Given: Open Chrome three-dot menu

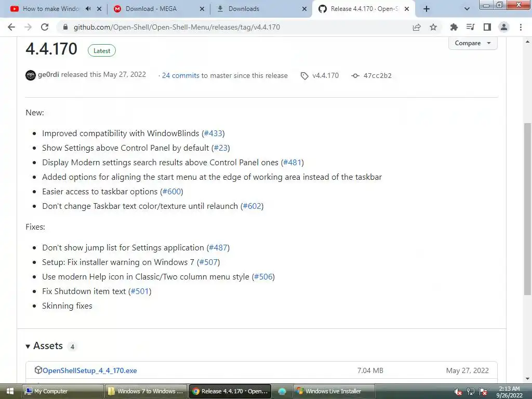Looking at the screenshot, I should point(521,27).
